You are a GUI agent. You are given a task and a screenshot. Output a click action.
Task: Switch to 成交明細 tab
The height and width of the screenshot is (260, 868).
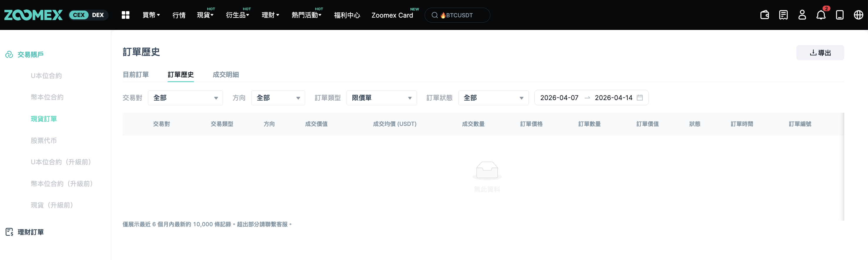pyautogui.click(x=226, y=75)
